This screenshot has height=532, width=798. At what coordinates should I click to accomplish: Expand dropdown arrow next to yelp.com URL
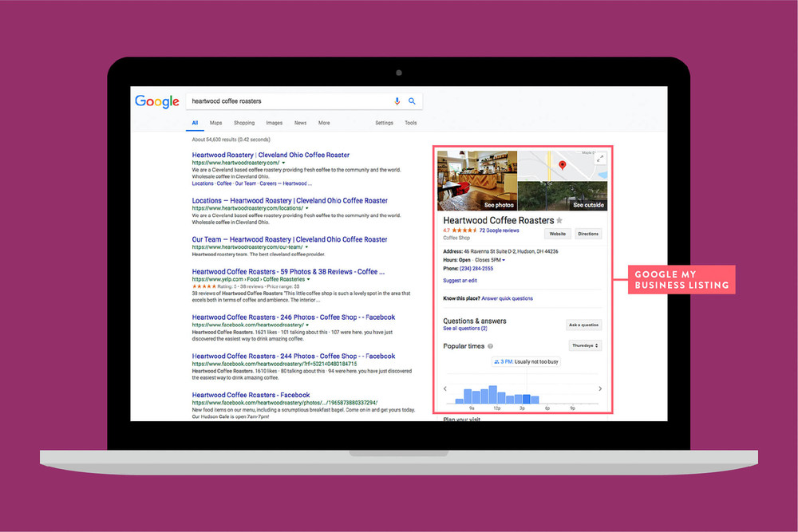pos(308,279)
